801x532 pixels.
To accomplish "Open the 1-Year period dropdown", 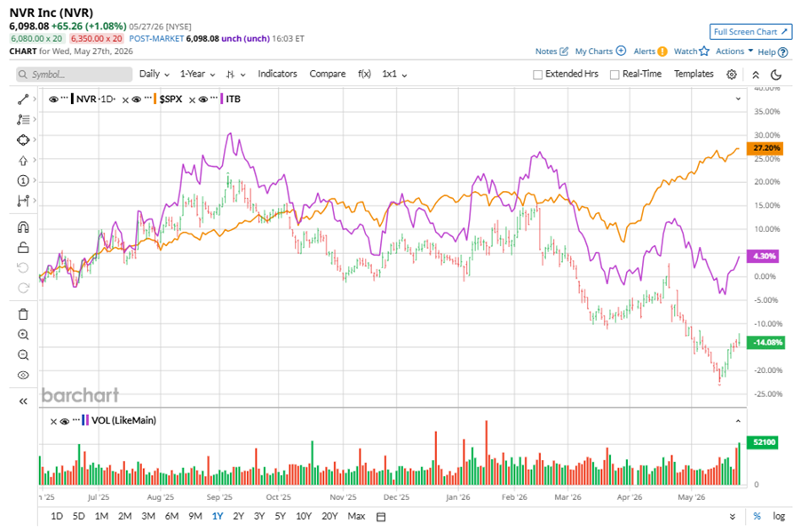I will tap(197, 74).
